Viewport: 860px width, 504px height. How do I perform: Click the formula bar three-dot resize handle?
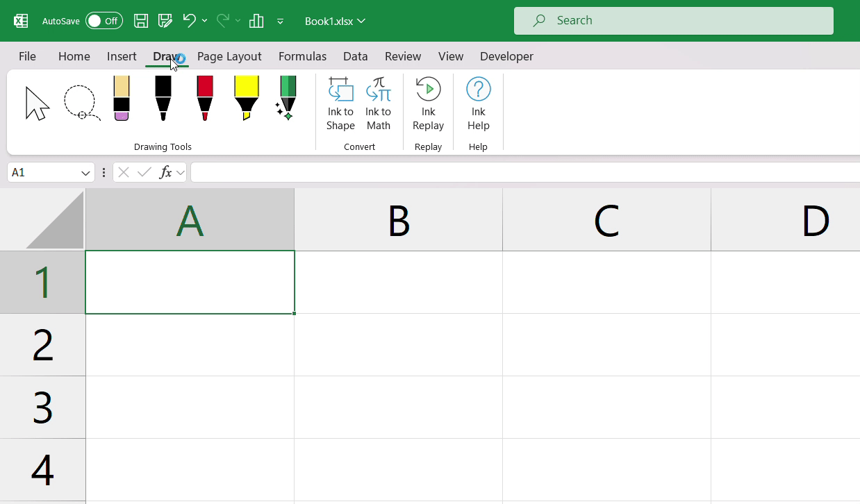tap(104, 173)
